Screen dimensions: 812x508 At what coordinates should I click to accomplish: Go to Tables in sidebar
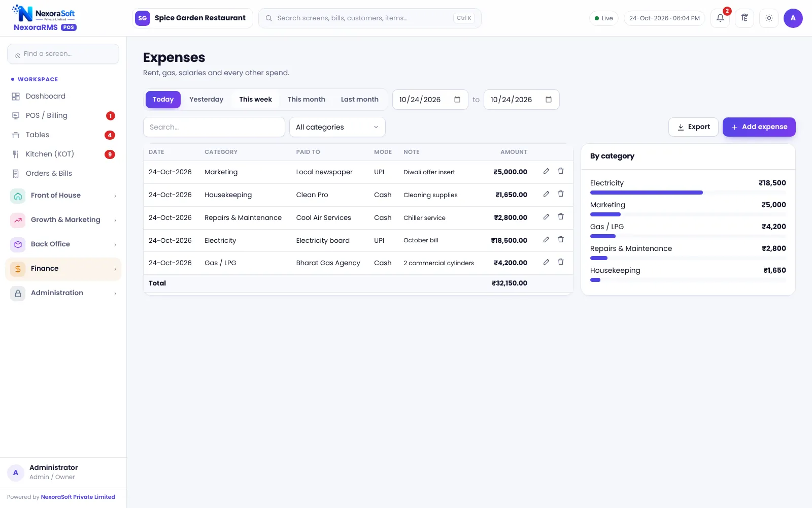point(63,135)
